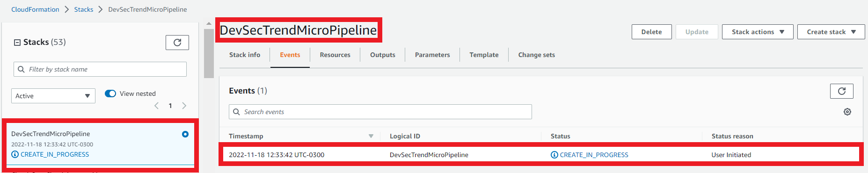
Task: Click the magnifier in Search events box
Action: [236, 112]
